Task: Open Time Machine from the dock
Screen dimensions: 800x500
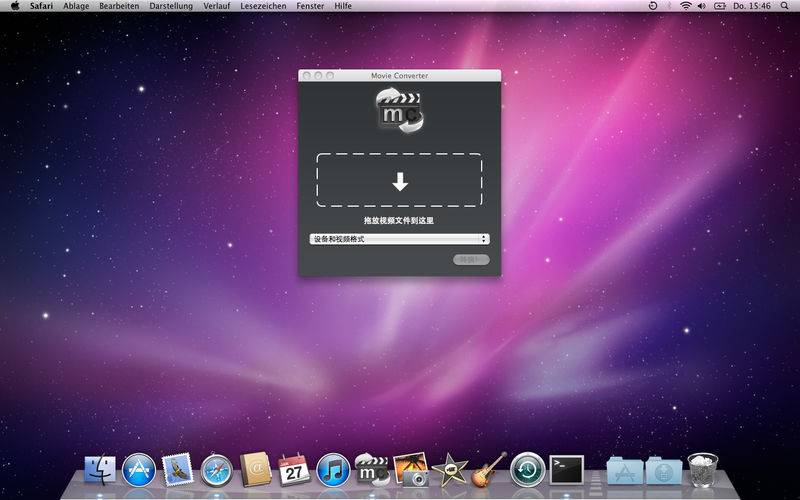Action: (x=528, y=469)
